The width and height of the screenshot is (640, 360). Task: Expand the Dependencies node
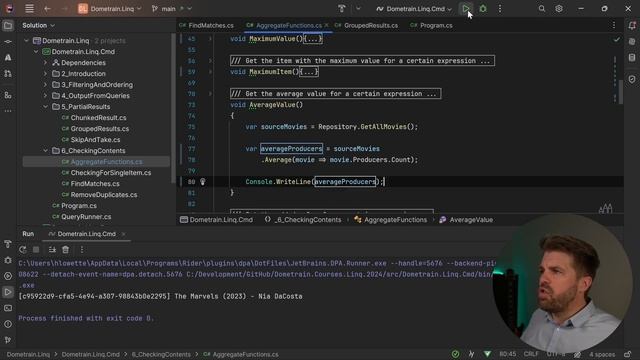[x=45, y=63]
